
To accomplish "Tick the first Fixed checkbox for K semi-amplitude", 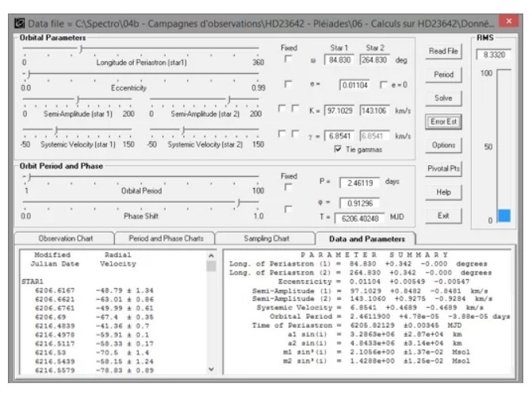I will [281, 109].
